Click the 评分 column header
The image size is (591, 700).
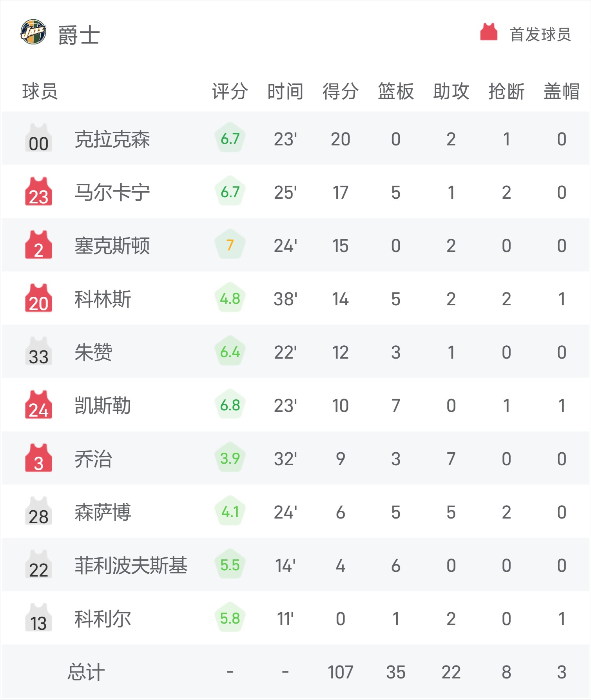pos(230,91)
